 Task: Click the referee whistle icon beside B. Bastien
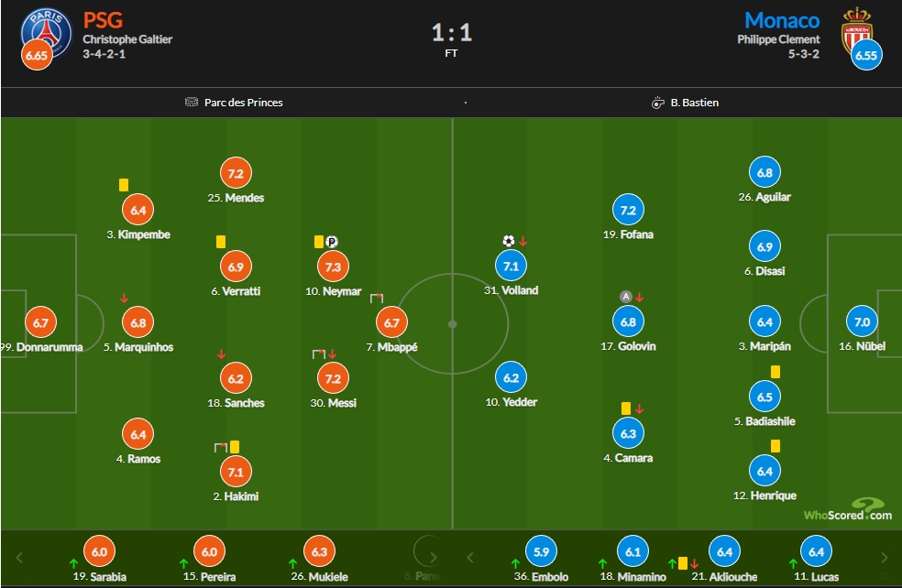[x=657, y=103]
